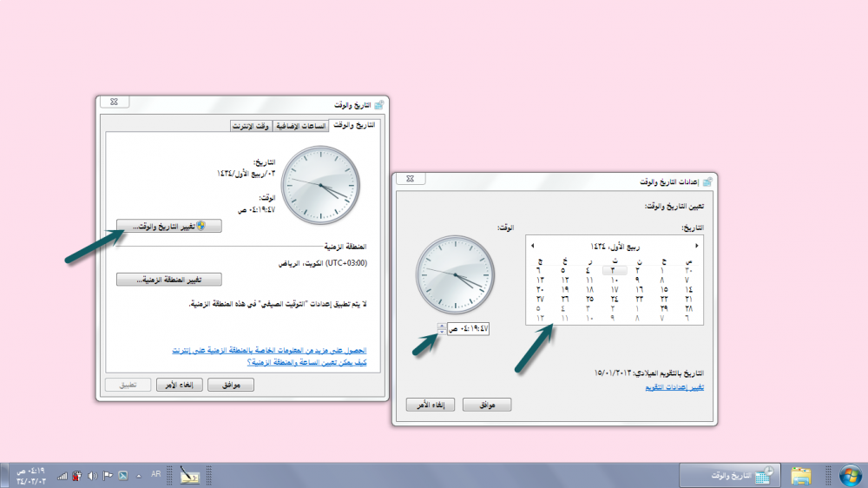This screenshot has width=868, height=488.
Task: Select day ١٧ in the calendar
Action: [613, 288]
